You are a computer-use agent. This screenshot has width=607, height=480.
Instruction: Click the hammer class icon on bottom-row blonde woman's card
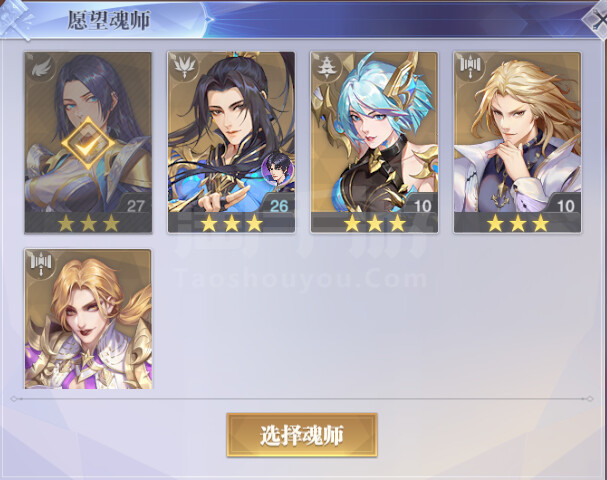pyautogui.click(x=41, y=264)
